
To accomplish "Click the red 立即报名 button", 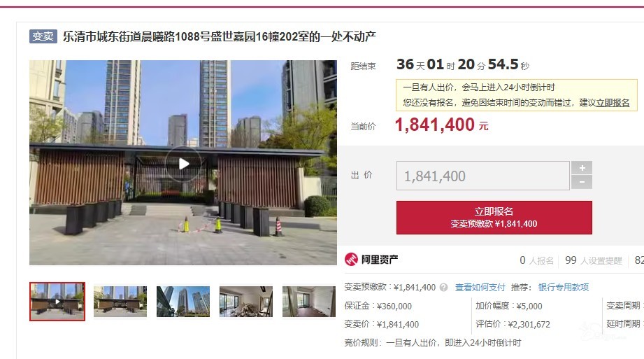I will [x=494, y=218].
